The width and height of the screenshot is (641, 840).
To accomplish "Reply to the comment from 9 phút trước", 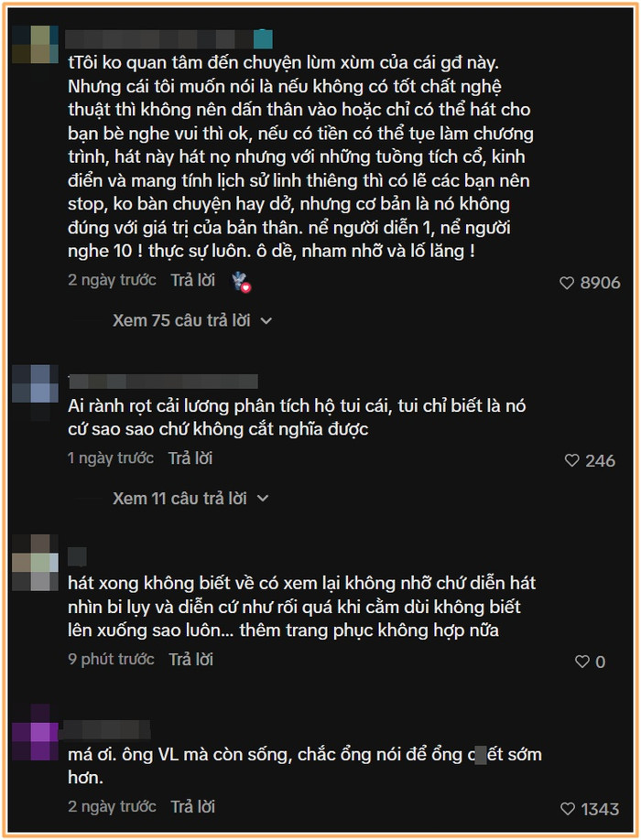I will [190, 660].
